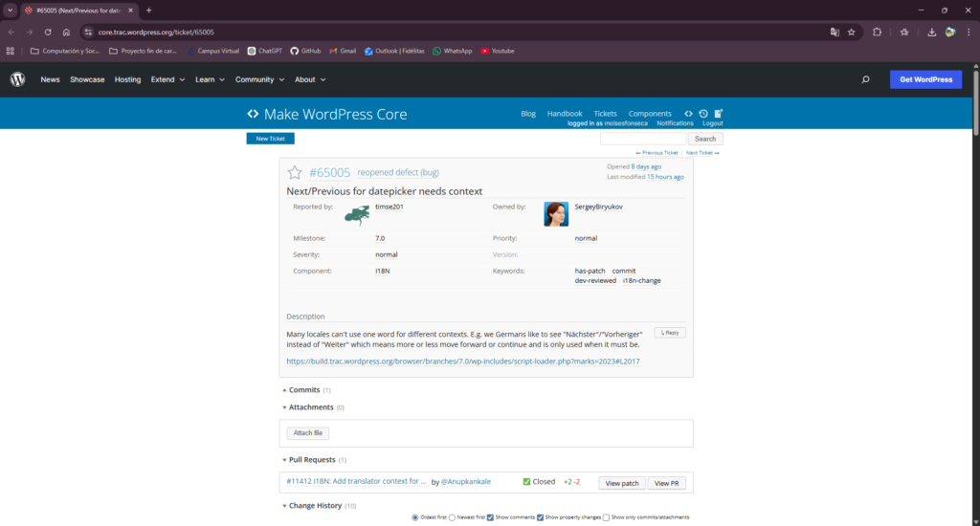The image size is (980, 526).
Task: Open a new browser tab
Action: click(x=148, y=10)
